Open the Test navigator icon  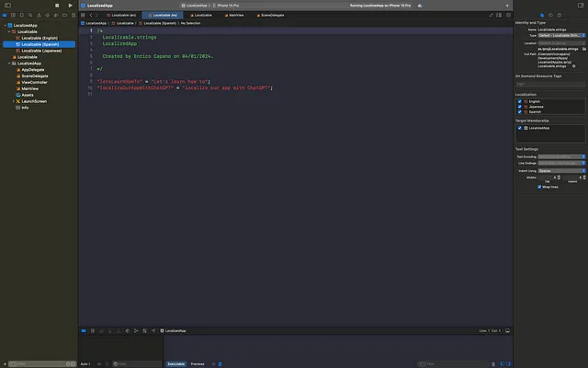coord(48,16)
